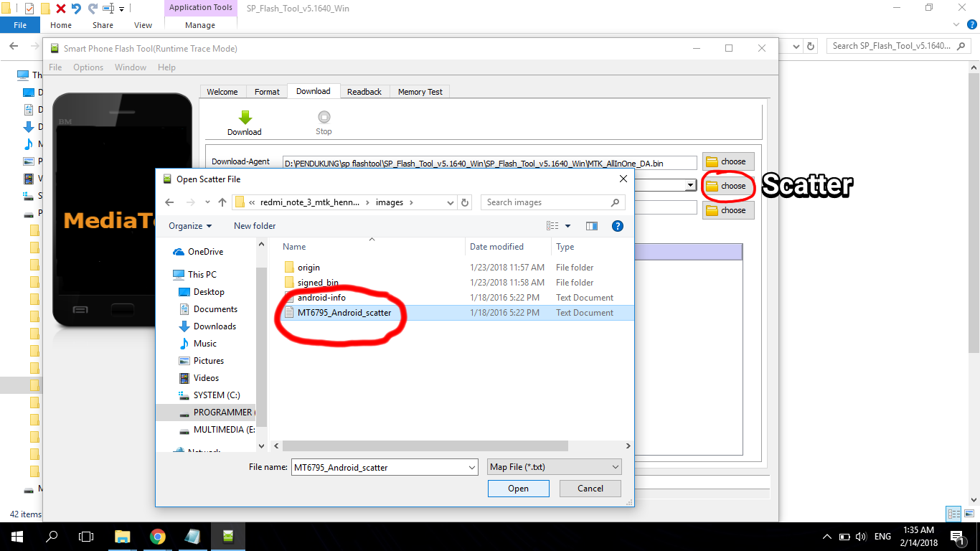The width and height of the screenshot is (980, 551).
Task: Select Music in dialog navigation pane
Action: pyautogui.click(x=205, y=344)
